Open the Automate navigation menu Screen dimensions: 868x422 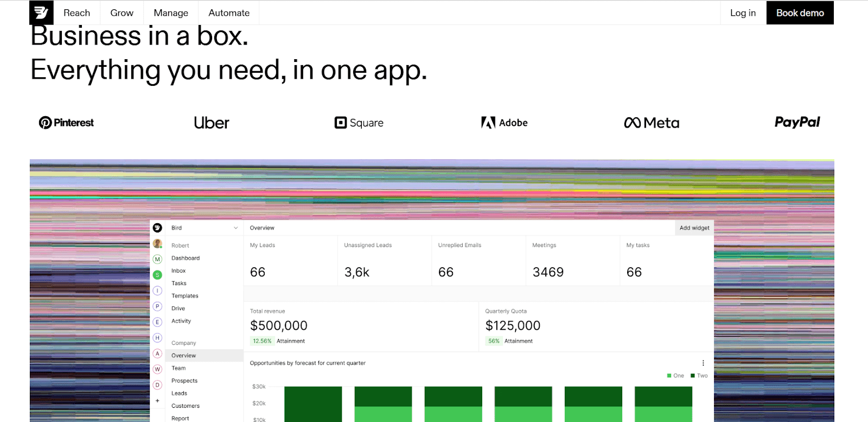pos(229,13)
